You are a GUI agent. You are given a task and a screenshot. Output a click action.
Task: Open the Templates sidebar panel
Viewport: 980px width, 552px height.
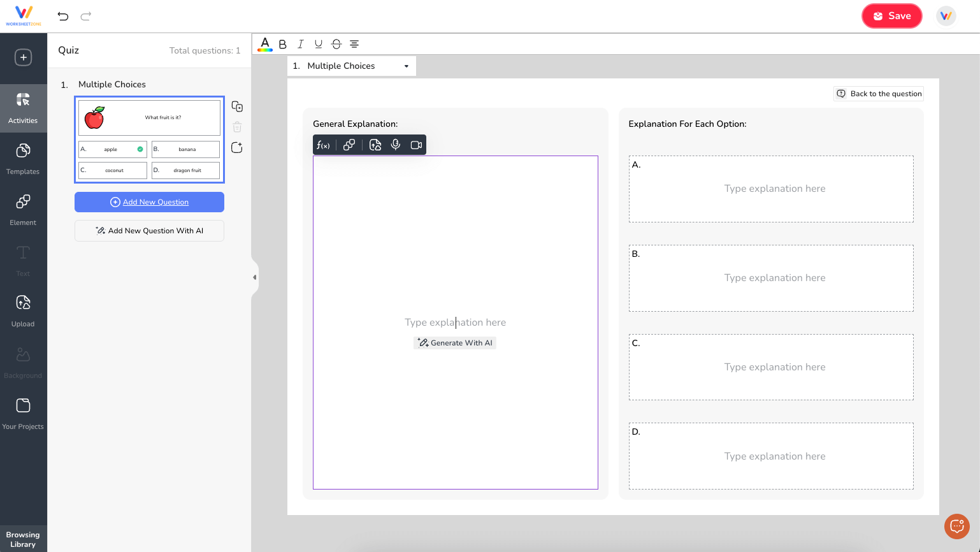(x=24, y=159)
